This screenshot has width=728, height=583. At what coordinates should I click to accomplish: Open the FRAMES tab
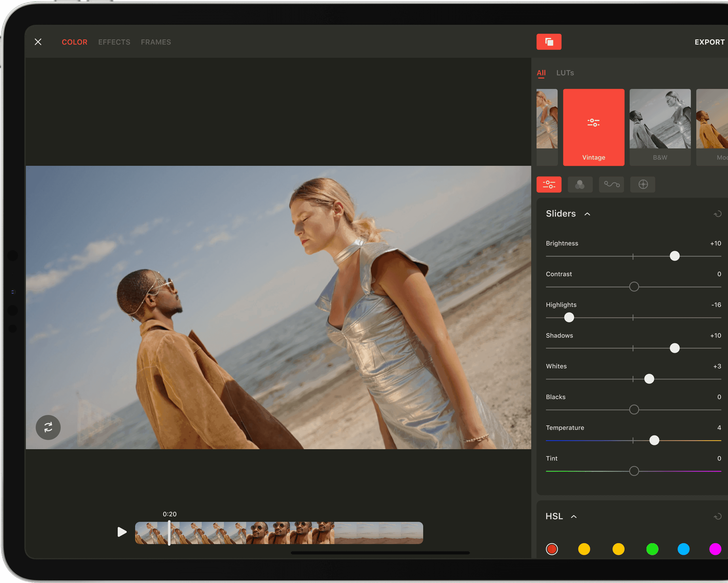click(156, 42)
